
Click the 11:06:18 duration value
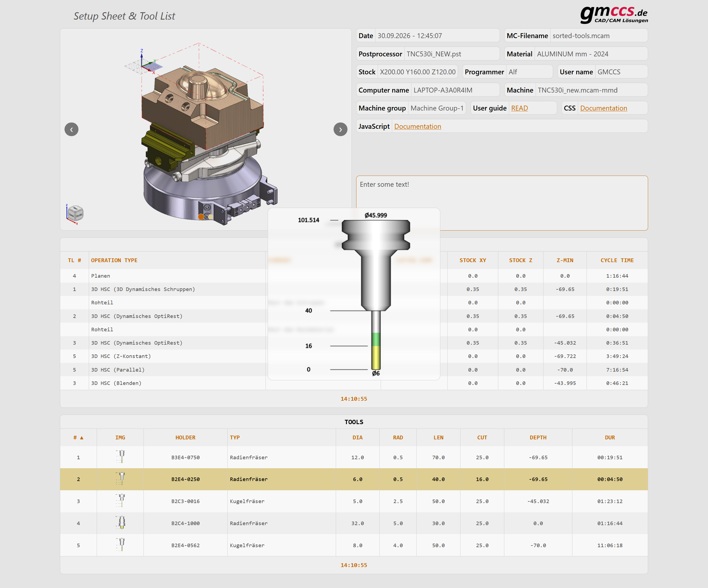coord(610,545)
